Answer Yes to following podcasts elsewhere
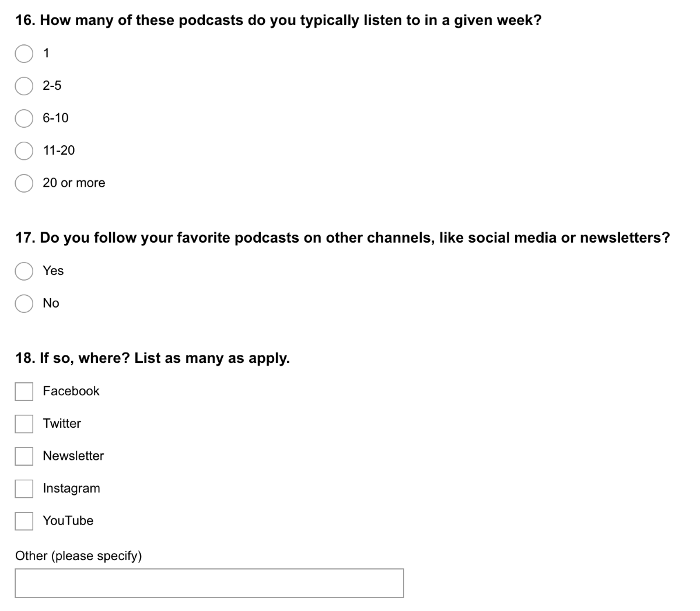The height and width of the screenshot is (611, 700). [x=24, y=271]
